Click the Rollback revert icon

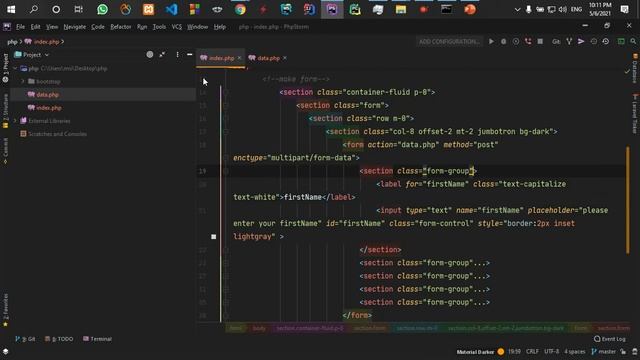[606, 42]
